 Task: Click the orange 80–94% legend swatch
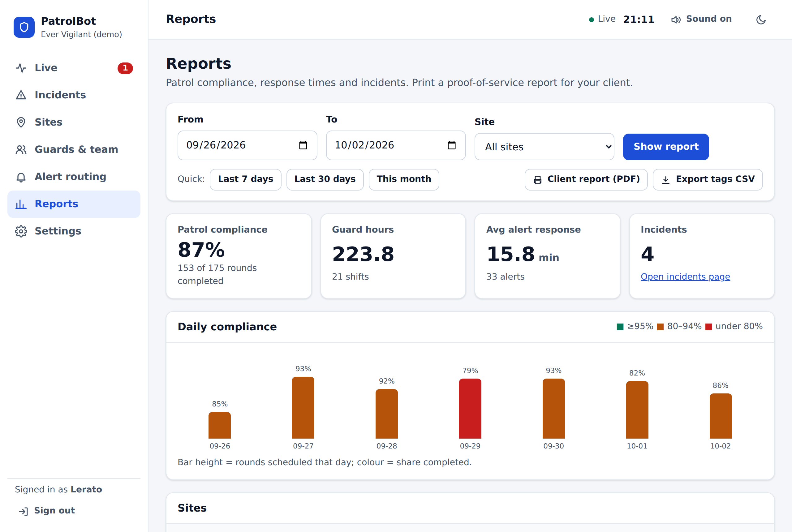(660, 327)
